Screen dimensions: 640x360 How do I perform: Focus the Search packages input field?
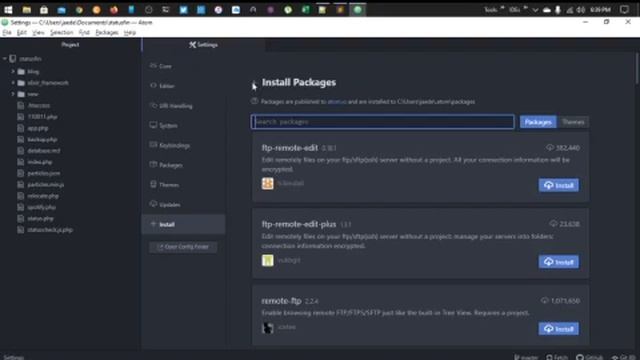(382, 122)
